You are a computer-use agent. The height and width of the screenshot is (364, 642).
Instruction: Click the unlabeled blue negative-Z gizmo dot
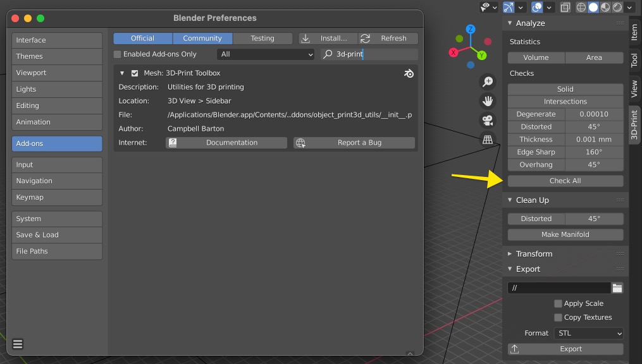point(471,64)
